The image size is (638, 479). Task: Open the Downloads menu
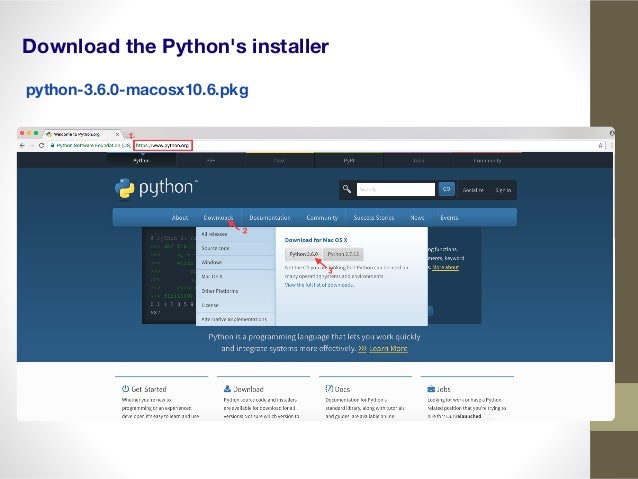218,218
